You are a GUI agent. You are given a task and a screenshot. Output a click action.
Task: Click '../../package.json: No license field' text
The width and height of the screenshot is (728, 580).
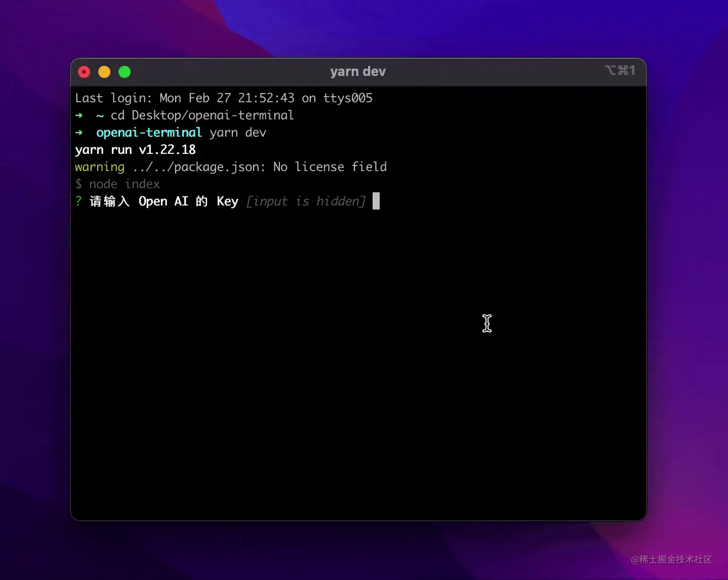(x=260, y=167)
